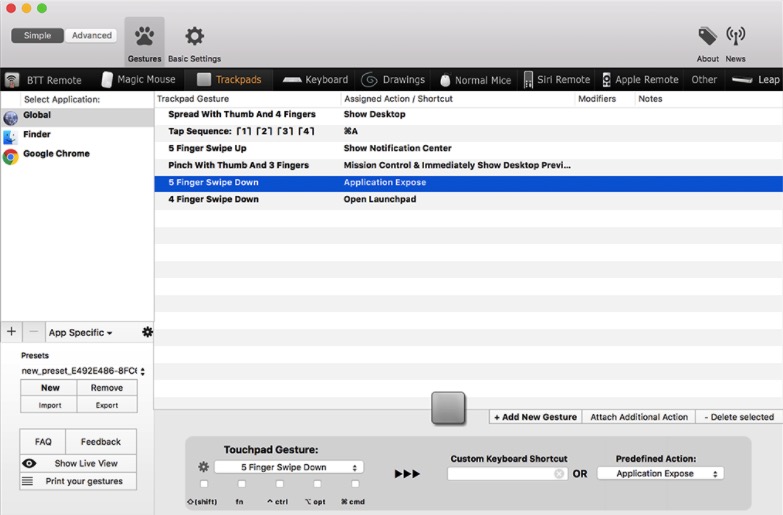Screen dimensions: 783x515
Task: Open the Apple Remote tab
Action: click(x=640, y=79)
